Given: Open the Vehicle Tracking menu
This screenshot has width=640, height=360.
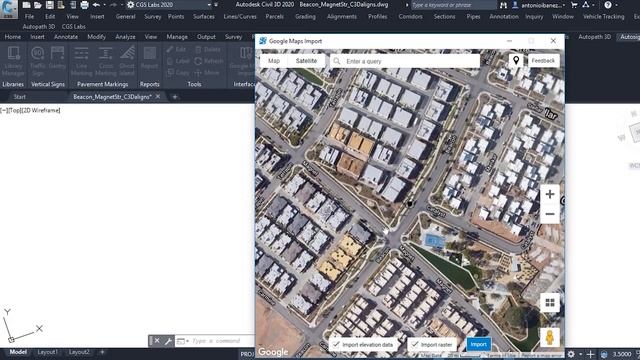Looking at the screenshot, I should click(603, 17).
